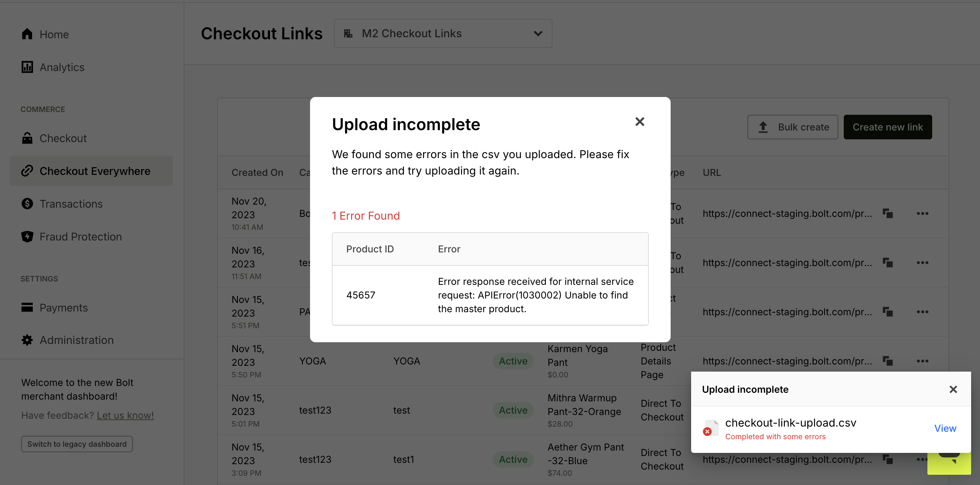Click the Checkout Links page heading
This screenshot has width=980, height=485.
[x=261, y=33]
